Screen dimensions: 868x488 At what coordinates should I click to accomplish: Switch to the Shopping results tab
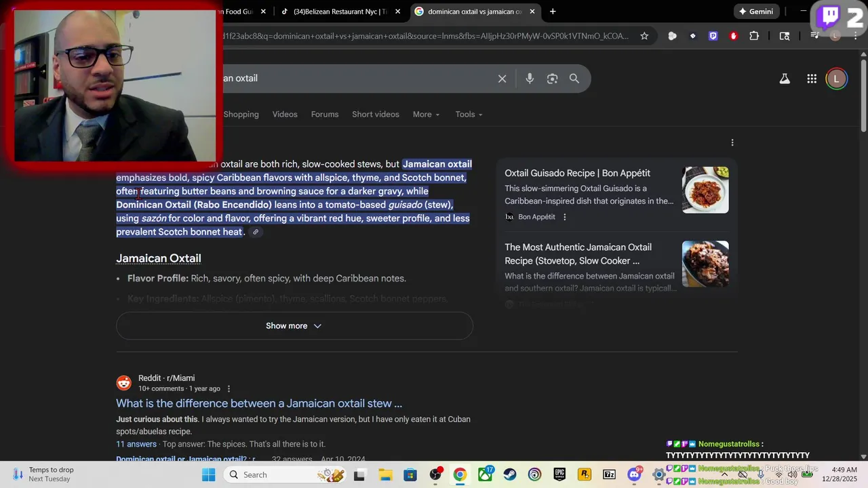pyautogui.click(x=241, y=115)
